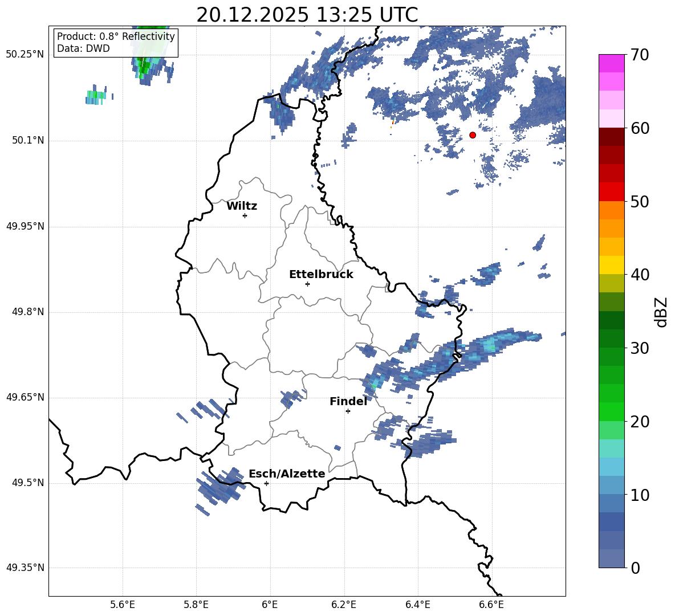This screenshot has width=675, height=616.
Task: Click the 6°E longitude label
Action: click(x=270, y=605)
